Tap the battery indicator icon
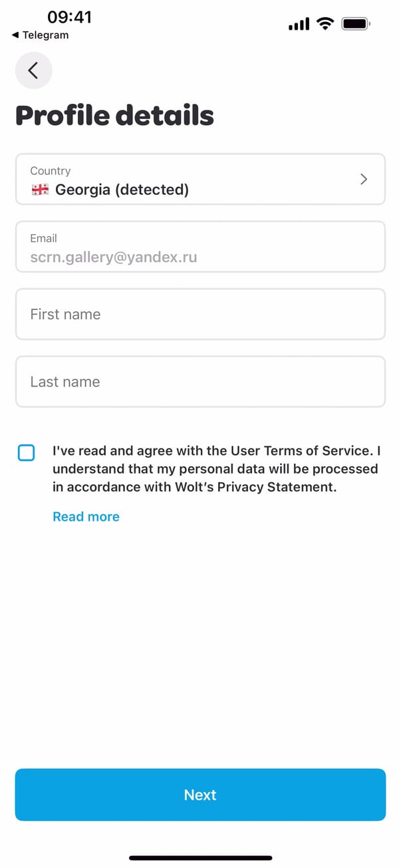Image resolution: width=401 pixels, height=868 pixels. pos(356,24)
